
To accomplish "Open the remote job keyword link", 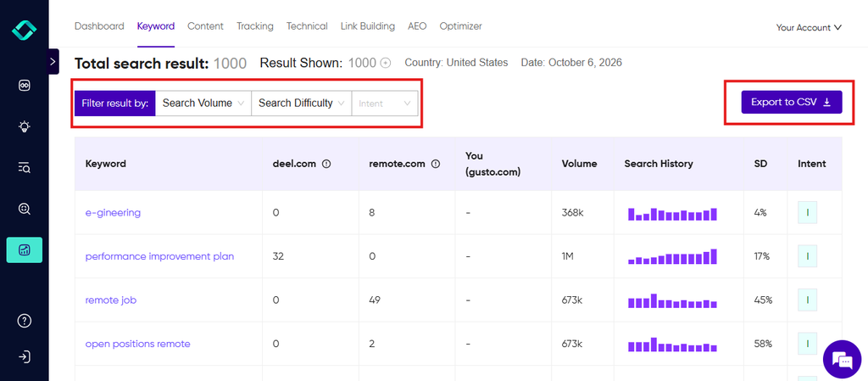I will [x=111, y=300].
